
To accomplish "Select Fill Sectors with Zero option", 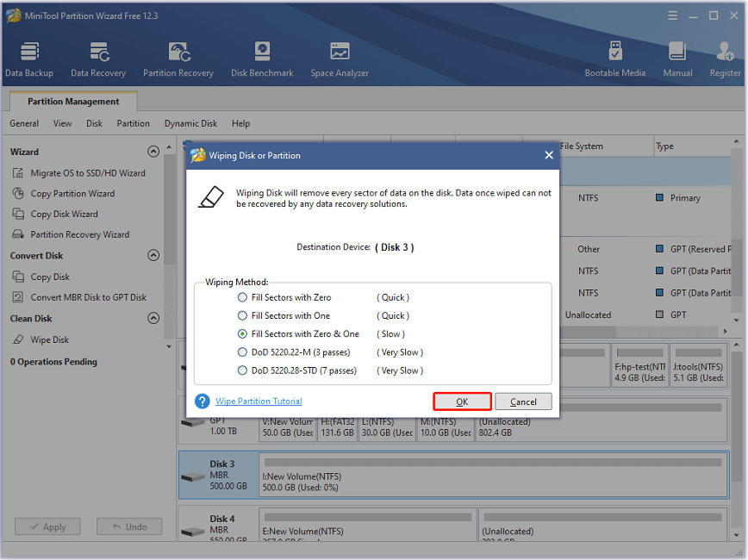I will coord(242,297).
